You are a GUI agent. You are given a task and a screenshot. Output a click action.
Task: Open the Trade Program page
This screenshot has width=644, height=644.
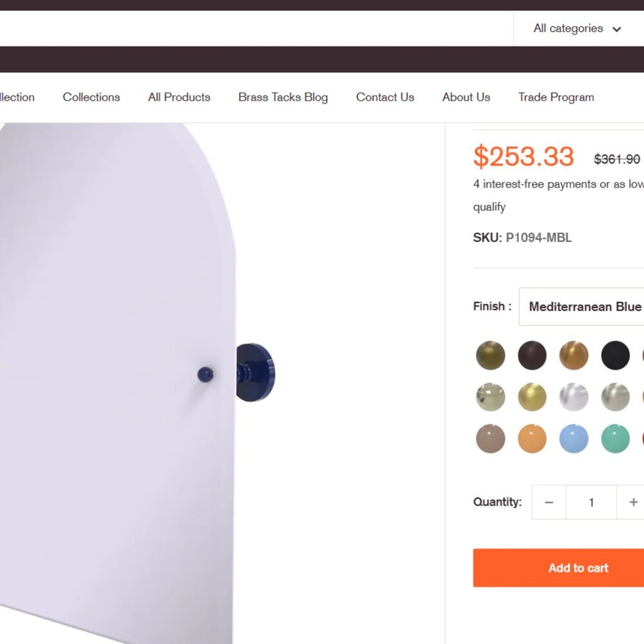coord(556,97)
